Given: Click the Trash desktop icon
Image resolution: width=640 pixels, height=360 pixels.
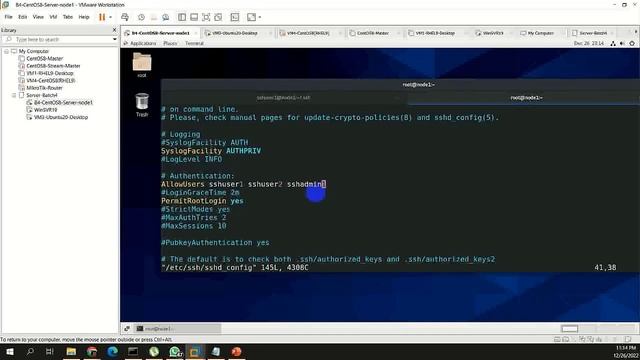Looking at the screenshot, I should coord(142,104).
